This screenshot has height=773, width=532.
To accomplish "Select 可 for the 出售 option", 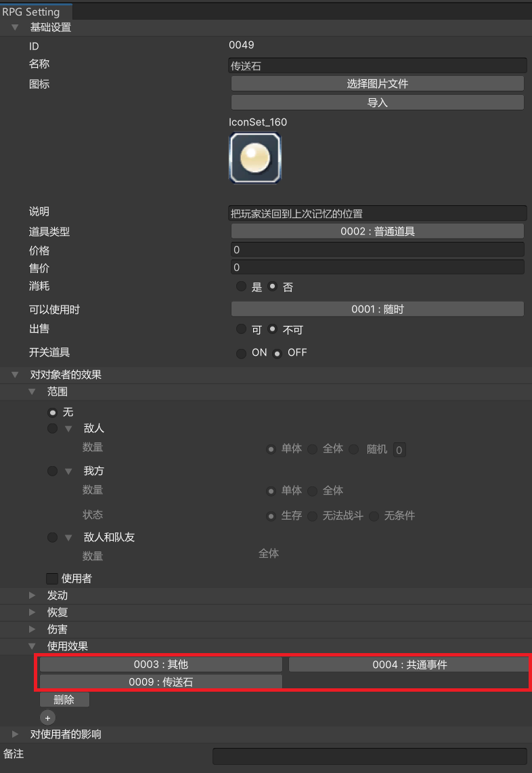I will click(241, 329).
